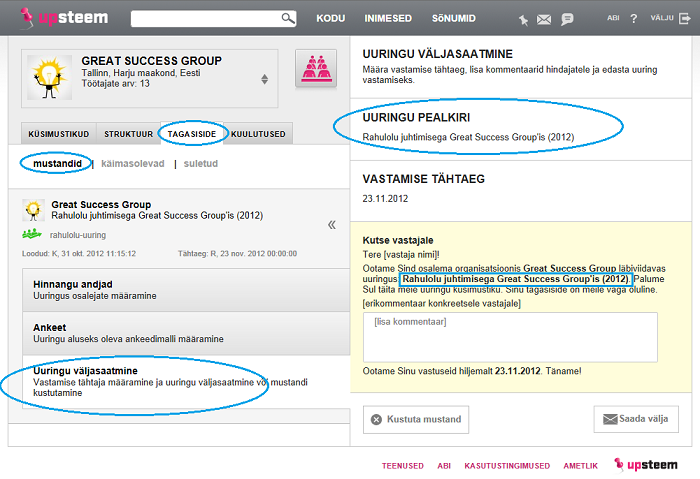Click the rahulolu-uuring tag text
700x479 pixels.
pyautogui.click(x=78, y=235)
